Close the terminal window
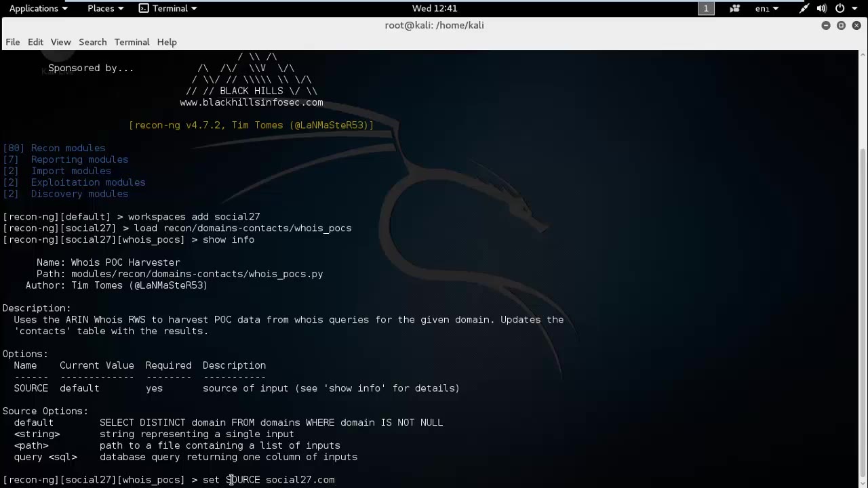868x488 pixels. point(856,25)
